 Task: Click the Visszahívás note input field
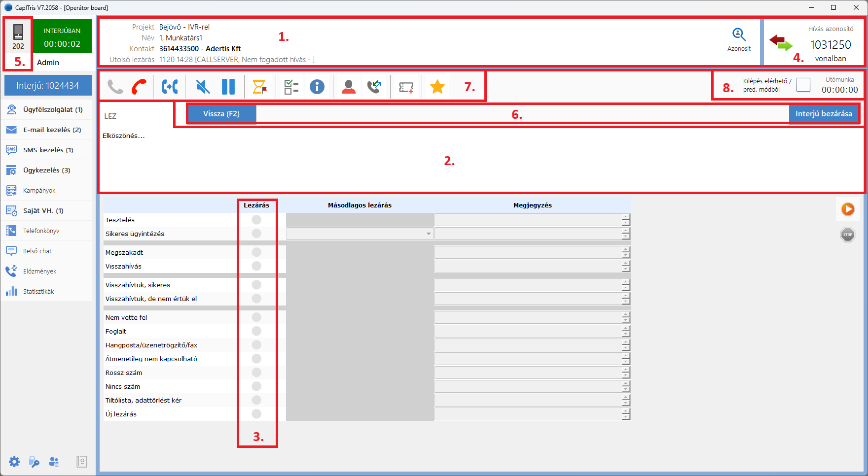(x=528, y=266)
